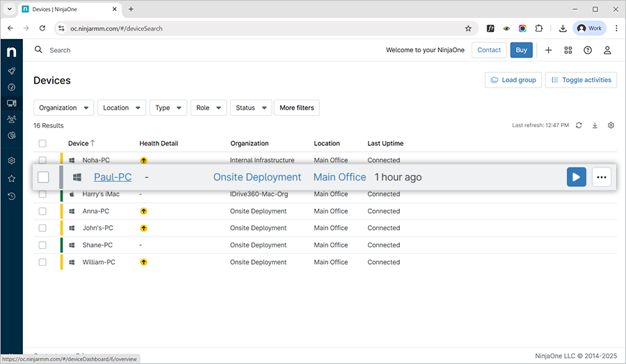Open the Paul-PC device link
The height and width of the screenshot is (364, 626).
pos(113,177)
